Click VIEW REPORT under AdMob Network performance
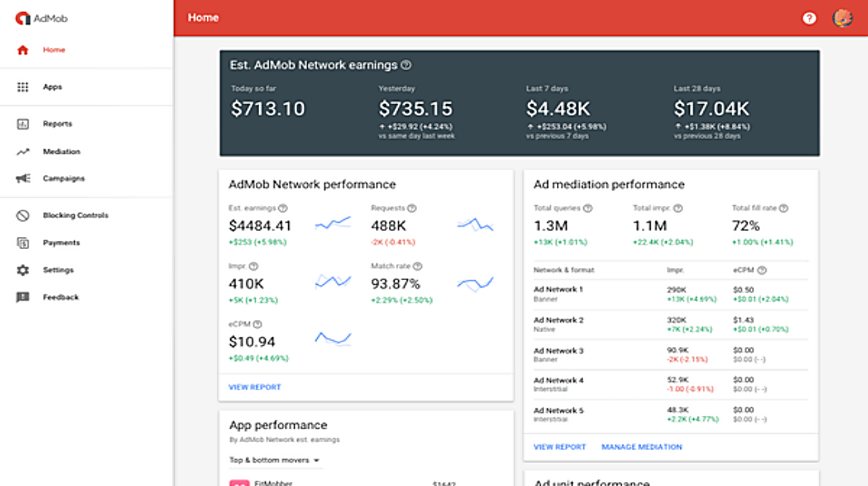The image size is (868, 486). pyautogui.click(x=254, y=387)
